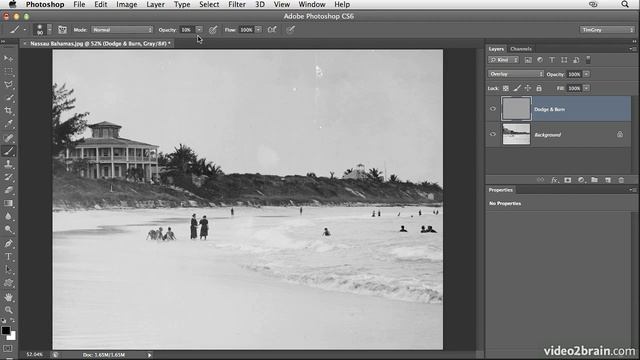The width and height of the screenshot is (640, 360).
Task: Open the Brush panel from options bar
Action: (62, 29)
